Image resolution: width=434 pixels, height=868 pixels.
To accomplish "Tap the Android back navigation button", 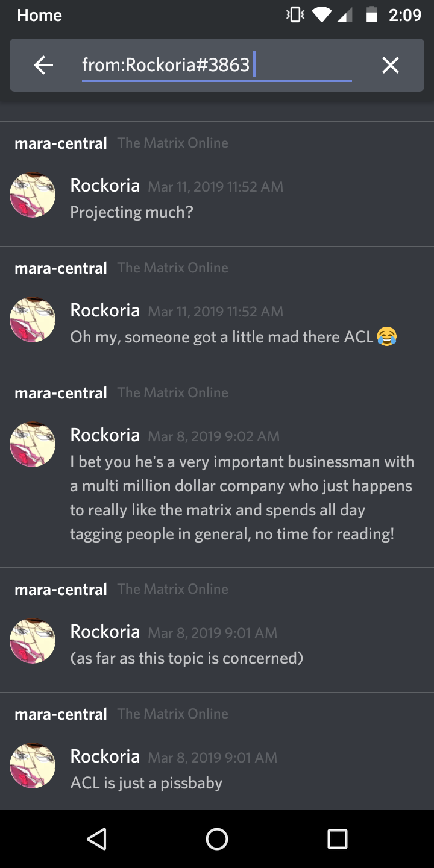I will coord(96,838).
